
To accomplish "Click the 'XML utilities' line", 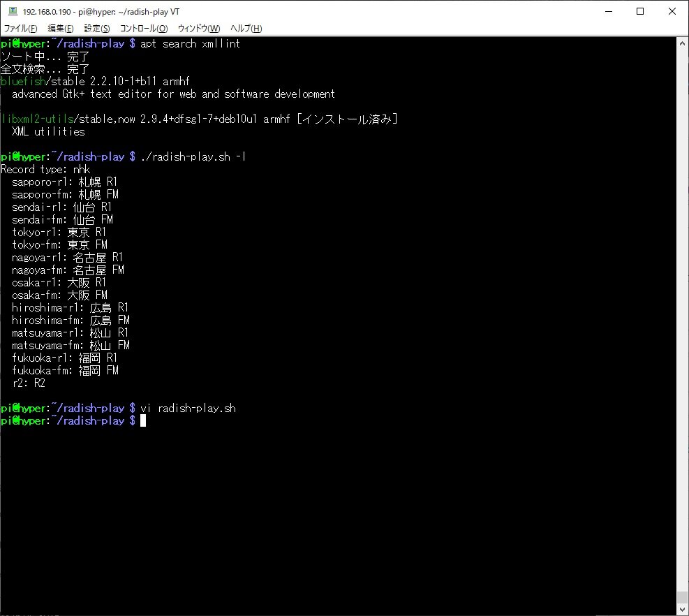I will pos(48,131).
